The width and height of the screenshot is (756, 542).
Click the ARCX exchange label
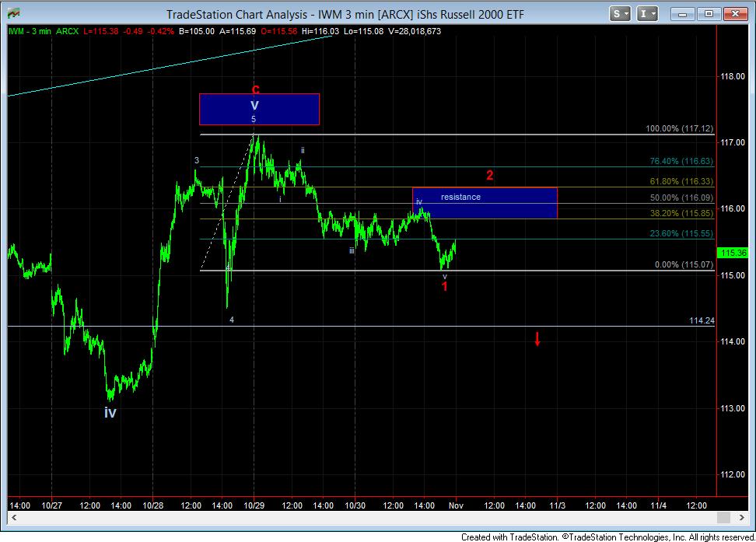67,31
